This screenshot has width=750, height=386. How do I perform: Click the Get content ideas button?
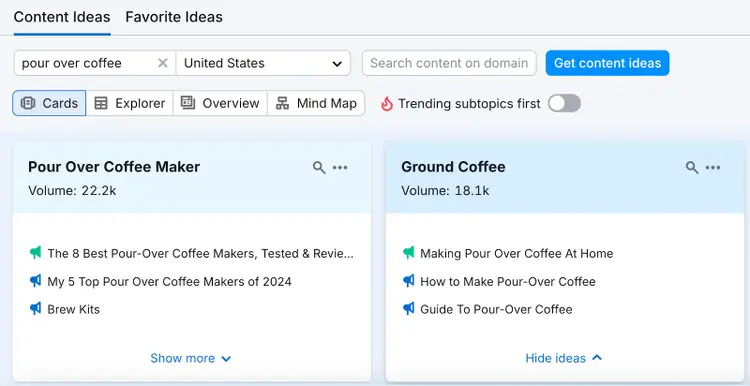pos(607,63)
